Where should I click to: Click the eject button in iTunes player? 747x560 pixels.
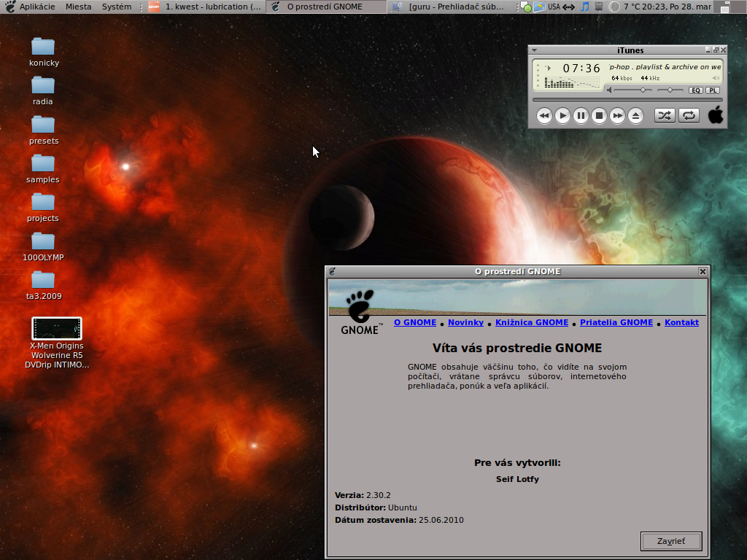point(635,116)
